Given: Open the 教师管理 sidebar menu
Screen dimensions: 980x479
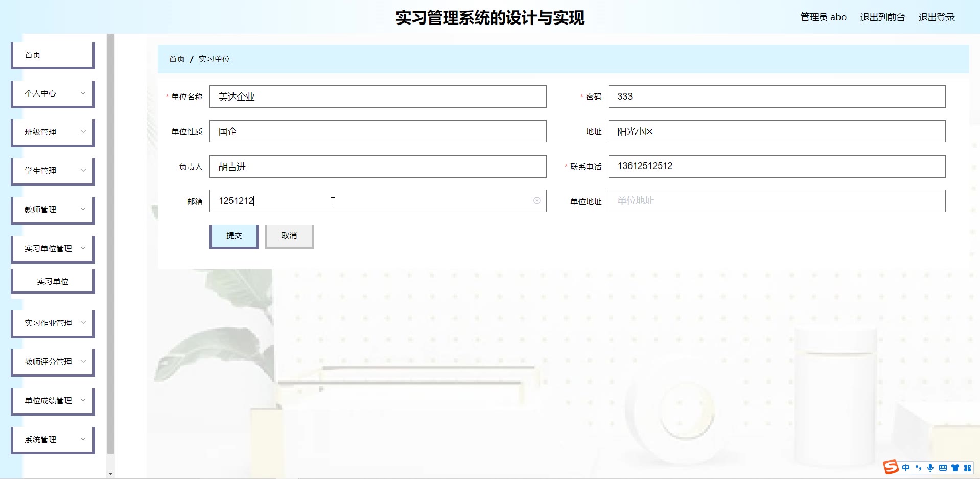Looking at the screenshot, I should point(53,210).
